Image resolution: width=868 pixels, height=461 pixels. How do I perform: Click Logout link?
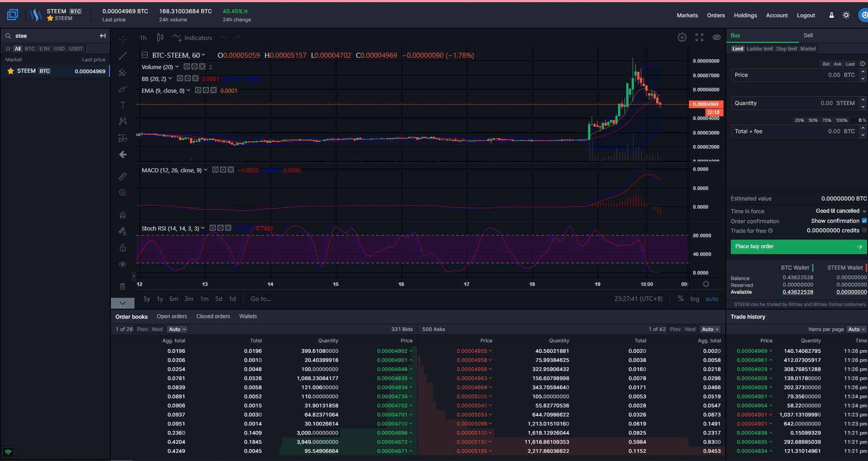806,15
